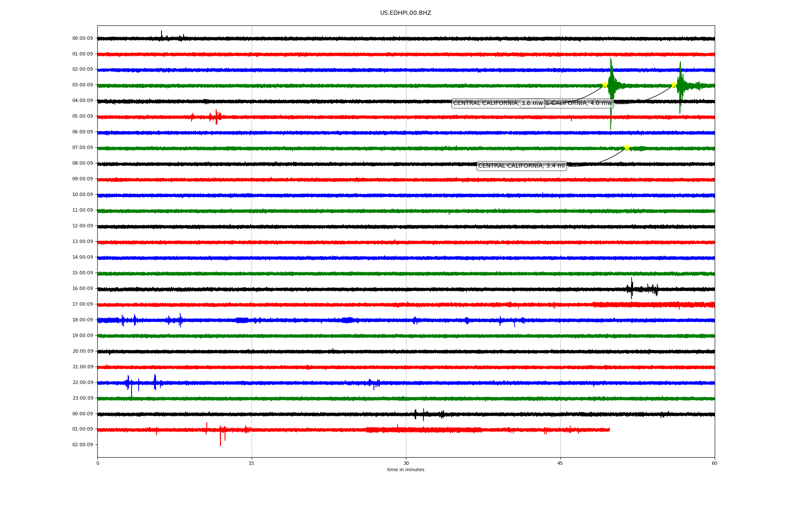
Task: Click the 'time in minutes' axis label
Action: (406, 470)
